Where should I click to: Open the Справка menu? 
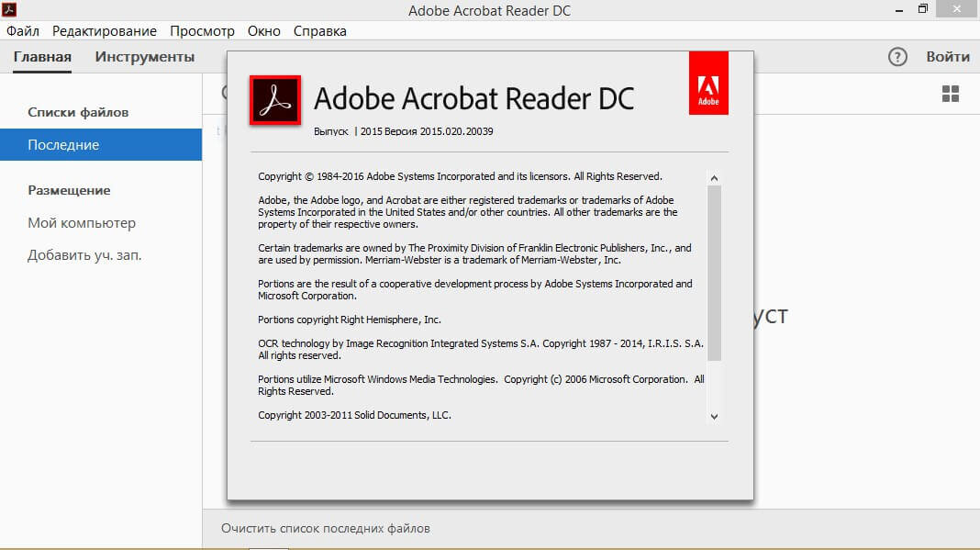320,30
